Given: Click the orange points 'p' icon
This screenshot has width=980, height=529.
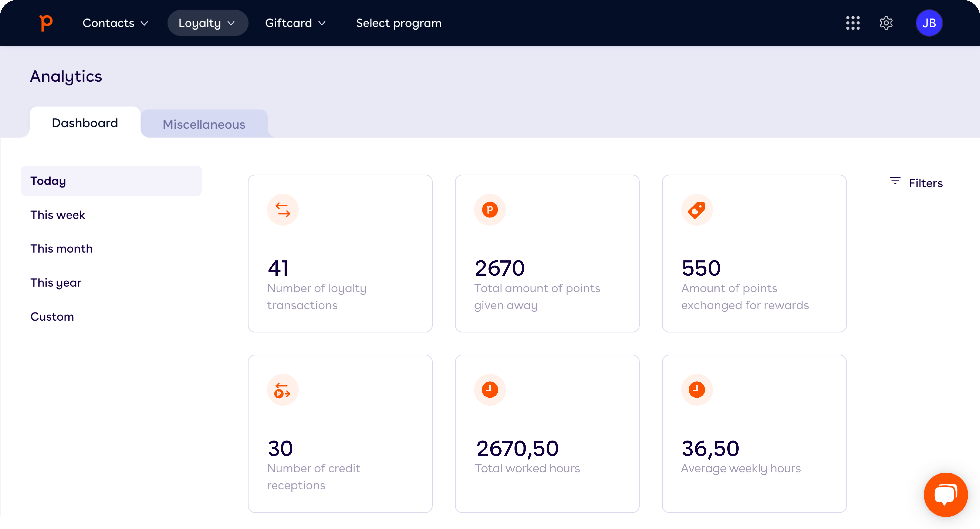Looking at the screenshot, I should (x=490, y=209).
